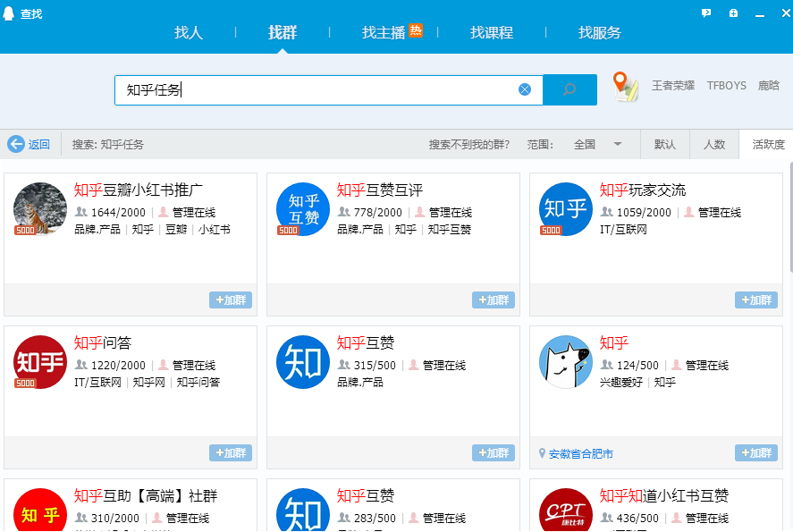Click the 热 badge beside 找主播

coord(416,30)
